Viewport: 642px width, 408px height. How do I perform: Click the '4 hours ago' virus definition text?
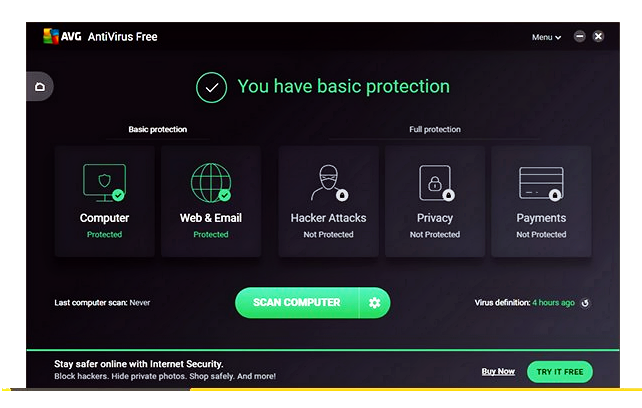pyautogui.click(x=553, y=303)
